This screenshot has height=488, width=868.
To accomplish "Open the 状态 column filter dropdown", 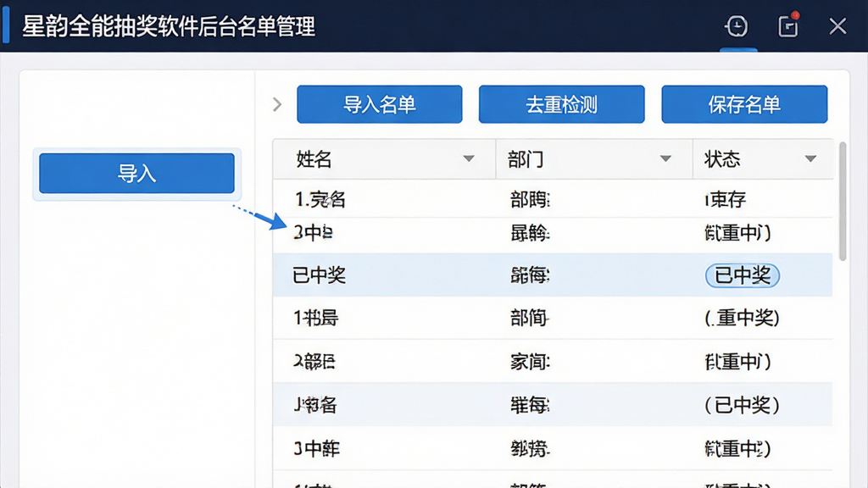I will pos(810,158).
